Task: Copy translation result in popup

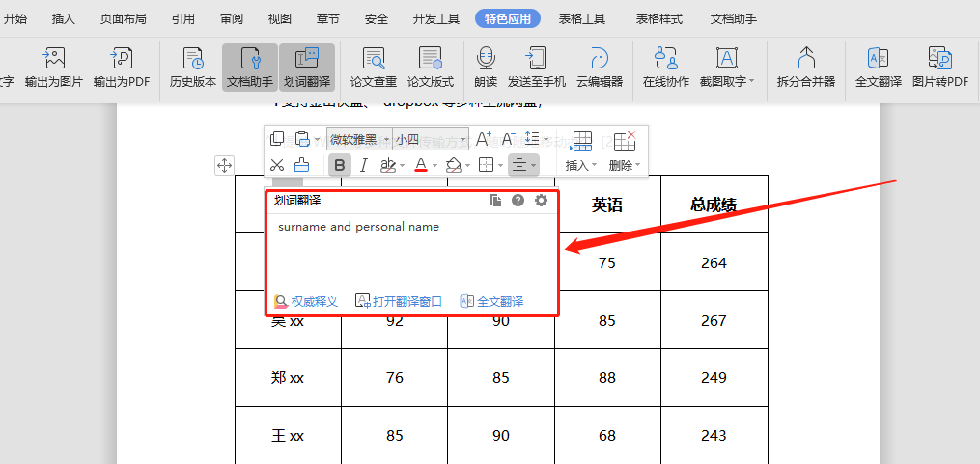Action: [495, 201]
